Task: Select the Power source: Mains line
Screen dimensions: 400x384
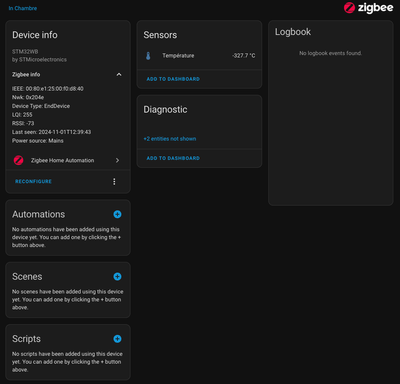Action: coord(38,141)
